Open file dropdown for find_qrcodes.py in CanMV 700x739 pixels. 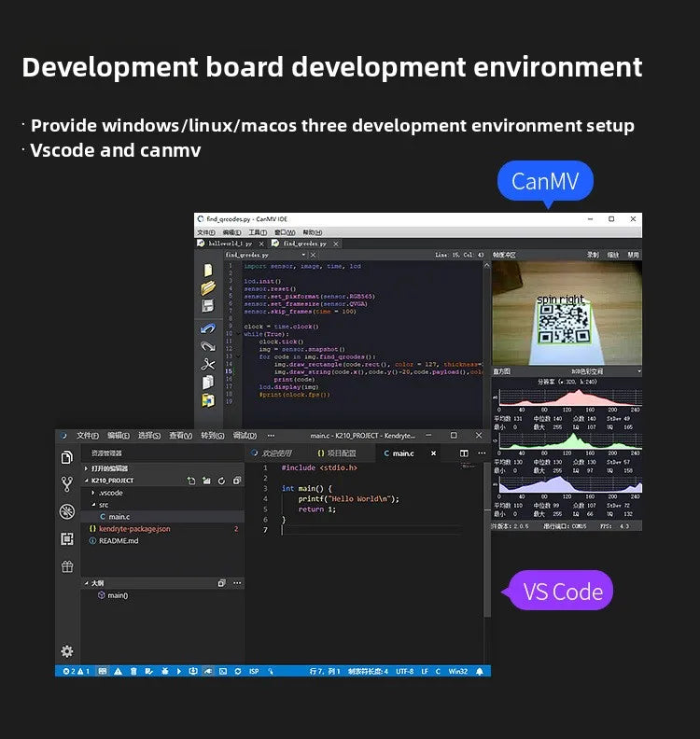303,255
